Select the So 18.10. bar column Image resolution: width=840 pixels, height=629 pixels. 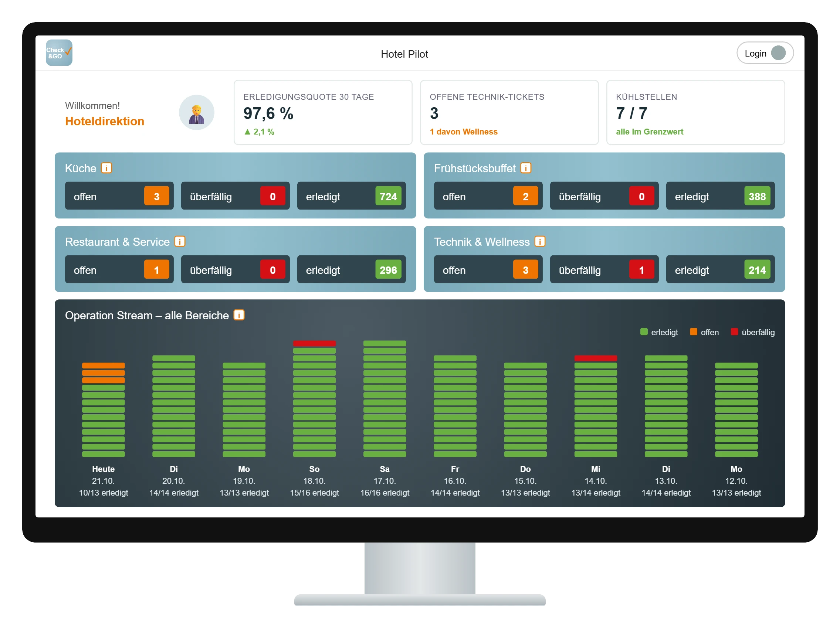point(314,399)
